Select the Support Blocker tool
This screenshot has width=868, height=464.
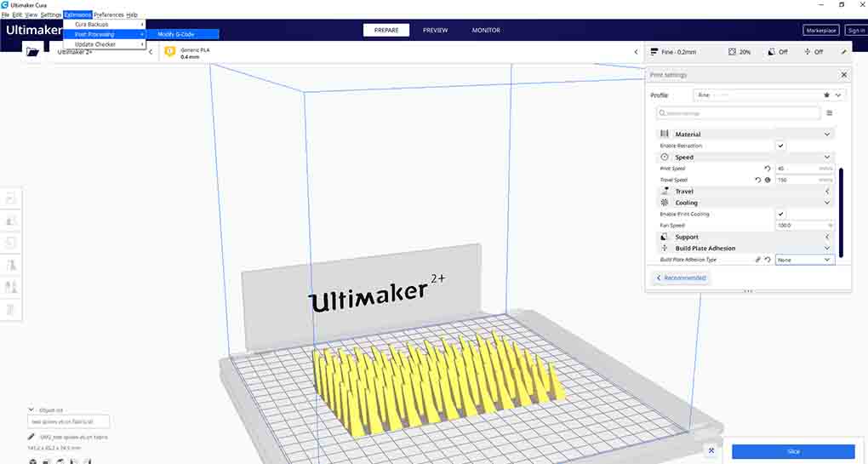[x=10, y=310]
